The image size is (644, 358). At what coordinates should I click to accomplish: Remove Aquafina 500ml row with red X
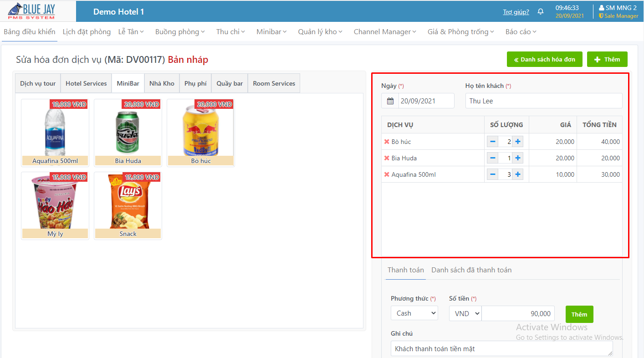pos(387,174)
